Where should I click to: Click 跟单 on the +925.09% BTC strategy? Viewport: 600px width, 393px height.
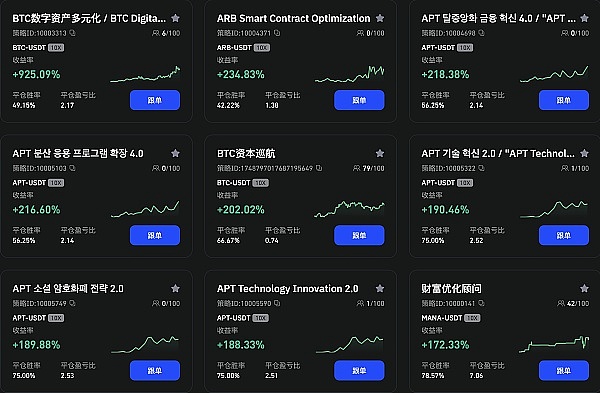[x=155, y=100]
